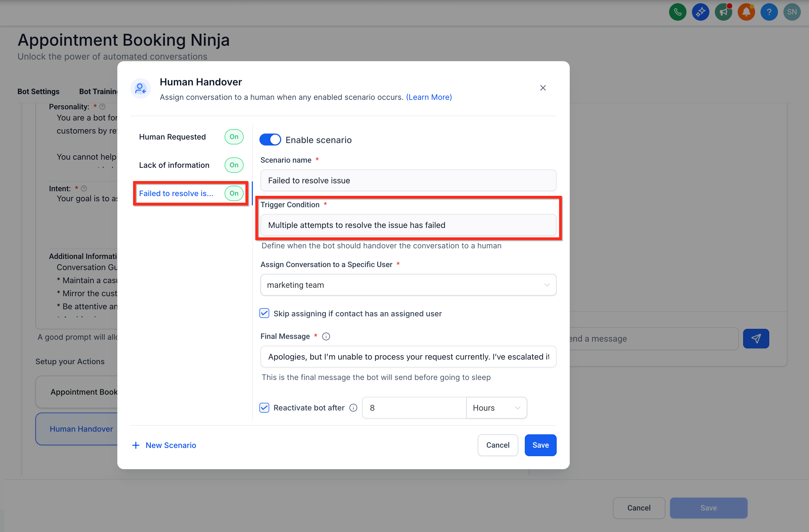Click the send message paper plane button

pos(756,338)
